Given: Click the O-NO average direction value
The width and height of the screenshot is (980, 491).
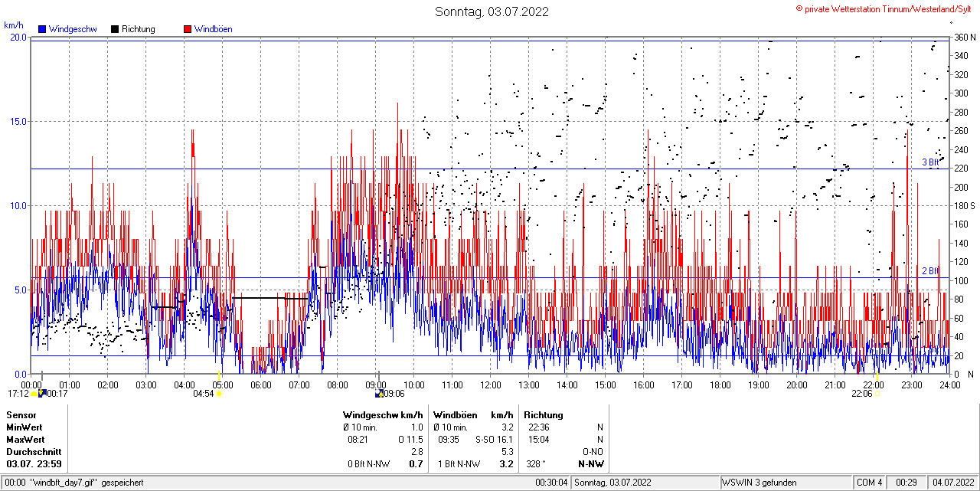Looking at the screenshot, I should (x=593, y=451).
